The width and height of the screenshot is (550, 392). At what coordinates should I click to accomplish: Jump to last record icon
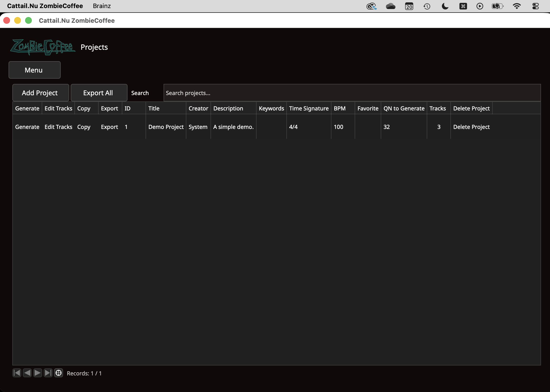coord(48,373)
